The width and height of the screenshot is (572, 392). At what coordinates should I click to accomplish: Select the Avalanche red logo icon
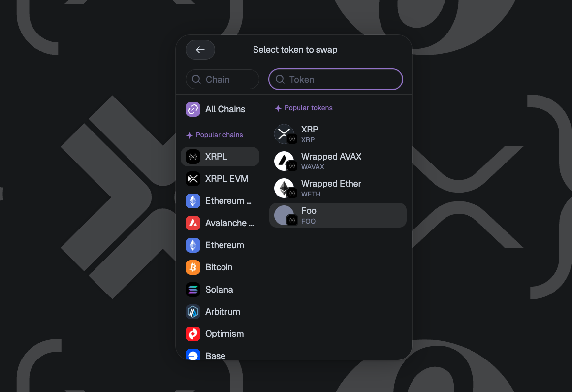click(193, 223)
